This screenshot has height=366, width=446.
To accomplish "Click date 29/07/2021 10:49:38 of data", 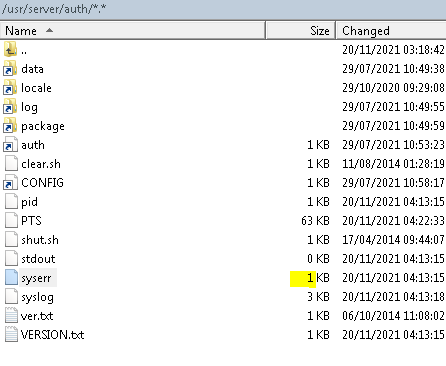I will (394, 69).
